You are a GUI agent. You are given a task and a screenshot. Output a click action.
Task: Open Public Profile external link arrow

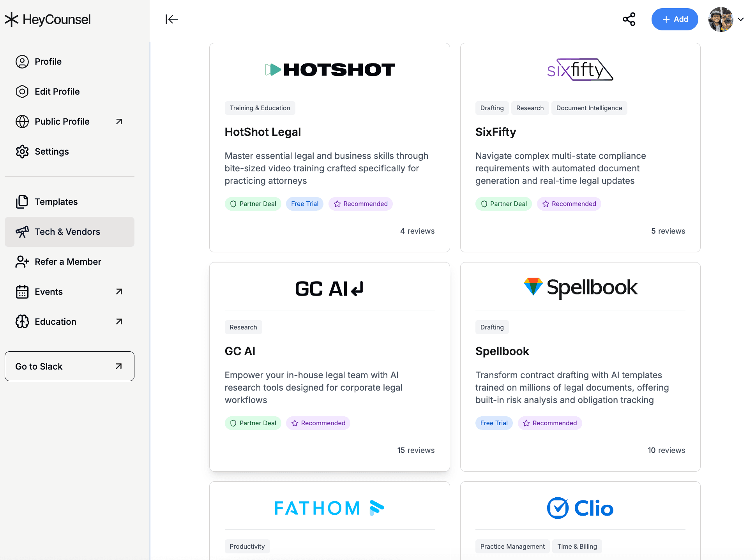point(119,122)
